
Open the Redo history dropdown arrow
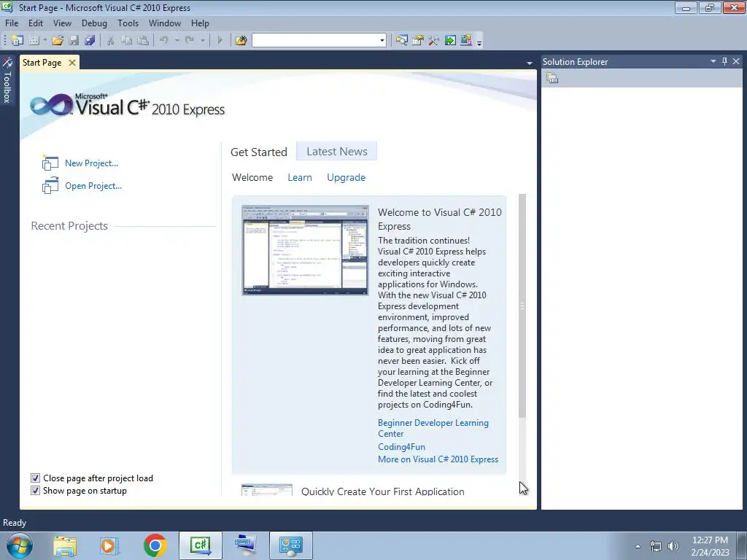point(203,41)
